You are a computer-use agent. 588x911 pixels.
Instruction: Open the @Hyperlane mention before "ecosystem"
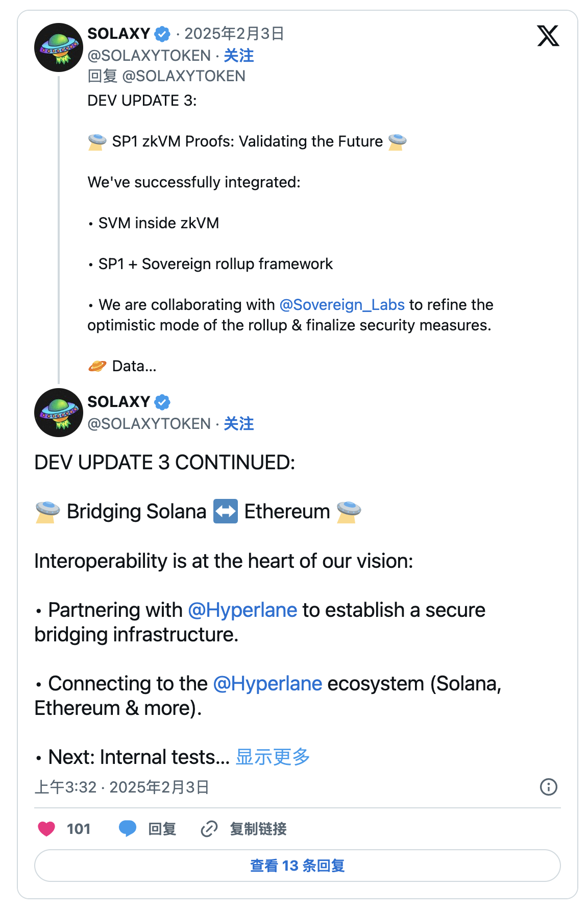(267, 684)
